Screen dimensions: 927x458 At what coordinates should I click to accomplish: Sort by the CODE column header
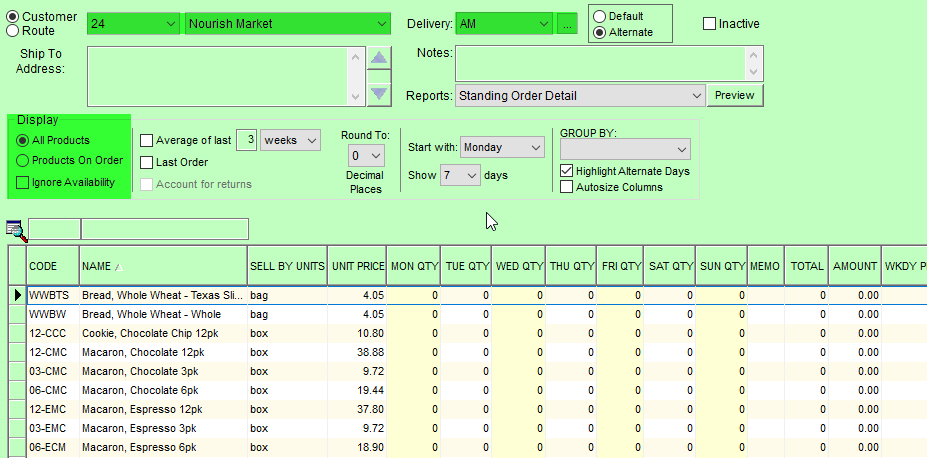53,266
